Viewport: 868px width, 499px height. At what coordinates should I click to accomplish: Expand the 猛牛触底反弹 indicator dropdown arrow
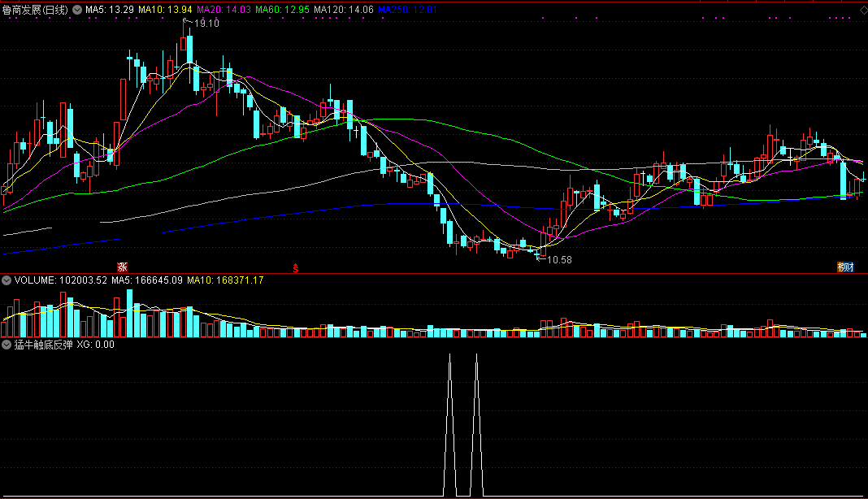pyautogui.click(x=6, y=345)
